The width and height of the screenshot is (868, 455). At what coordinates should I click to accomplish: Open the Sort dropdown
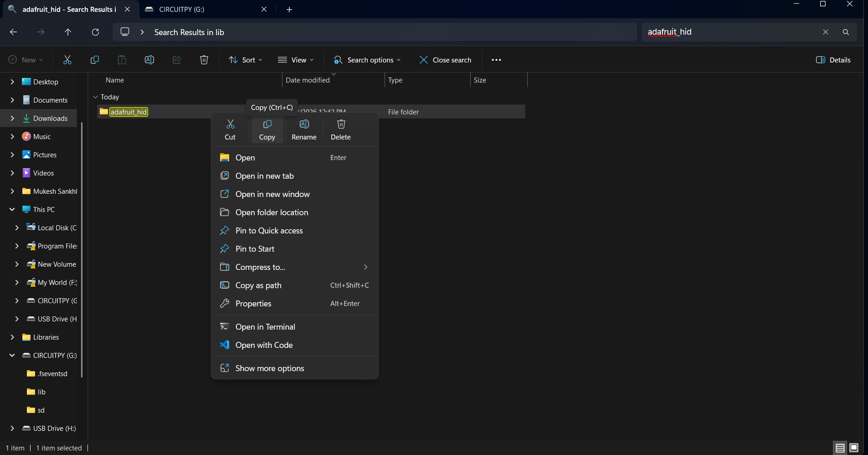coord(246,60)
